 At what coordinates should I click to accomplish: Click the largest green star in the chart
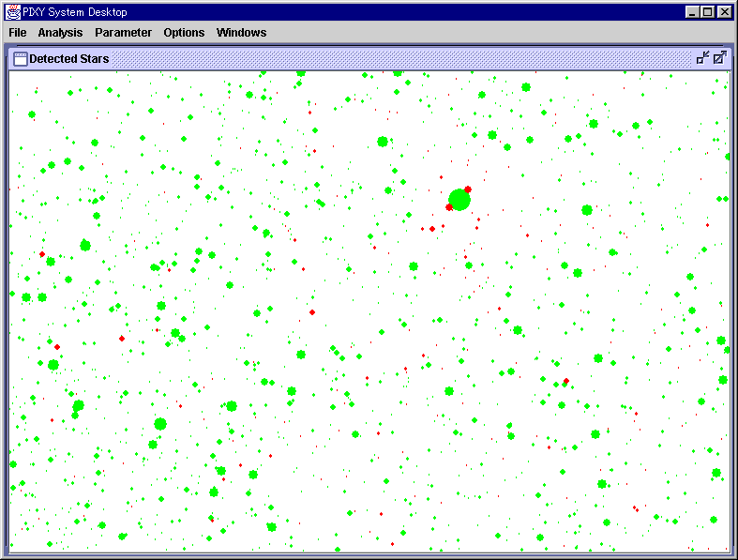459,199
